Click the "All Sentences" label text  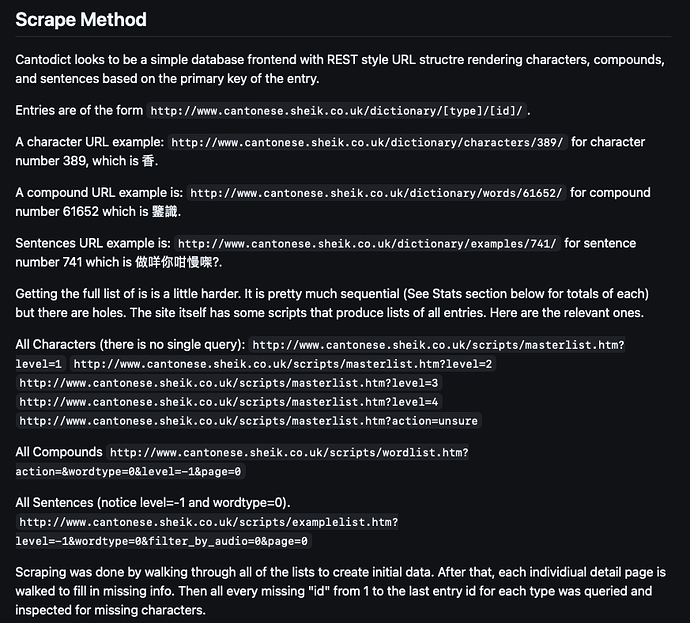(x=56, y=503)
